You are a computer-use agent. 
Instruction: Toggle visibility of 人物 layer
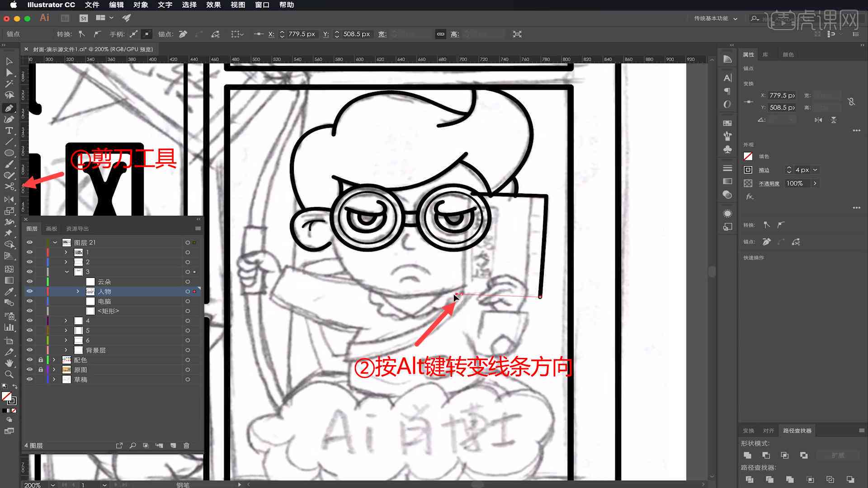tap(29, 291)
